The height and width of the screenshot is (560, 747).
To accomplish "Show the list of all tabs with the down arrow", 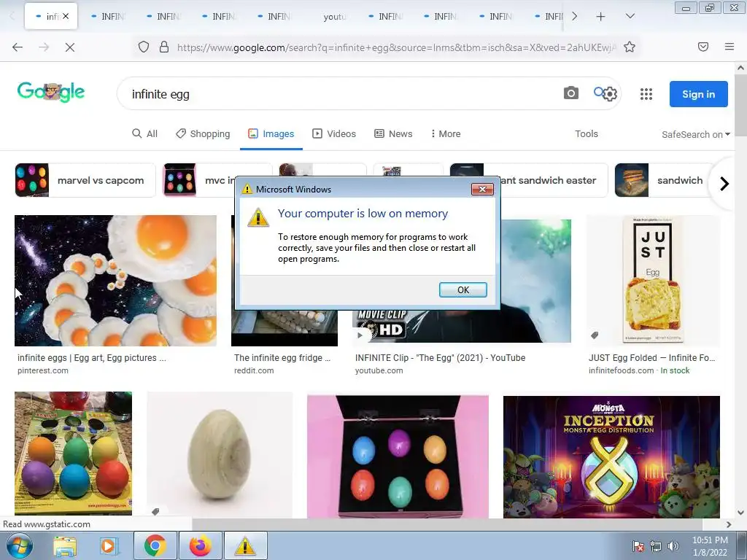I will [x=630, y=16].
